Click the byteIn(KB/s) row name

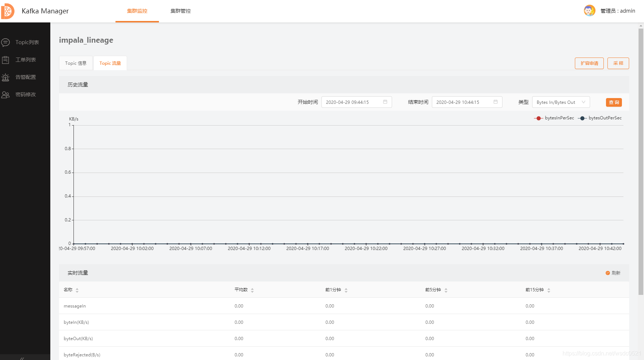point(76,322)
